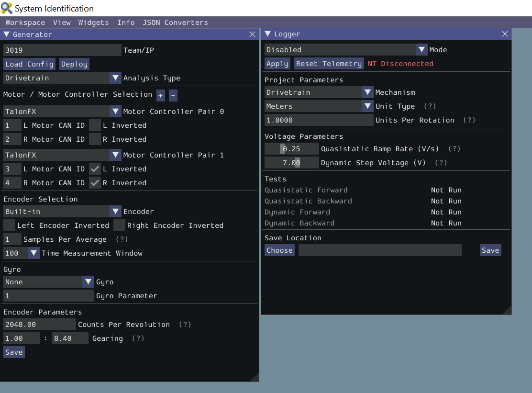Screen dimensions: 532x393
Task: Click help mark beside Counts Per Revolution
Action: pyautogui.click(x=185, y=325)
